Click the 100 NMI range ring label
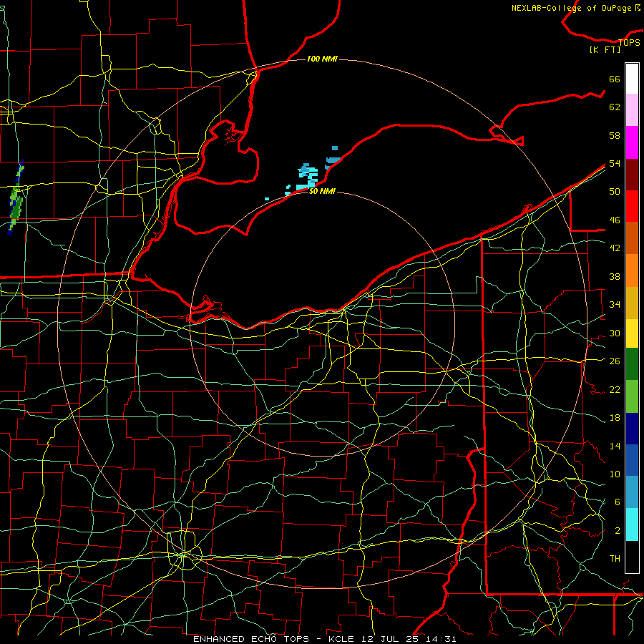 pos(322,59)
